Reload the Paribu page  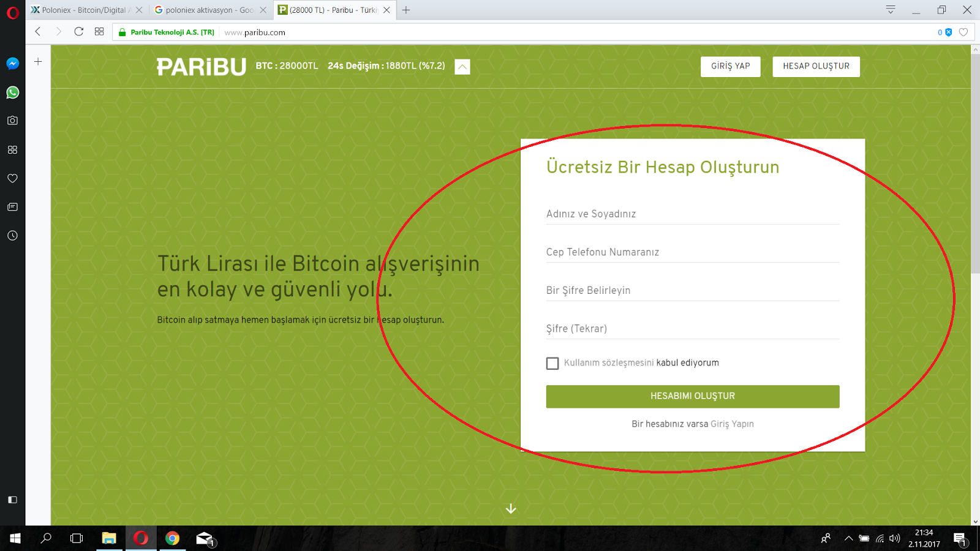[79, 32]
